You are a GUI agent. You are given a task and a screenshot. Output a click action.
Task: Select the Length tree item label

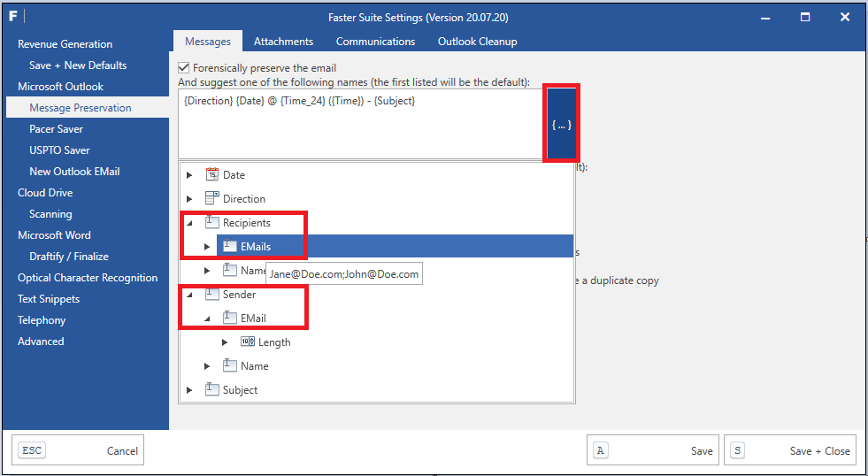click(274, 342)
